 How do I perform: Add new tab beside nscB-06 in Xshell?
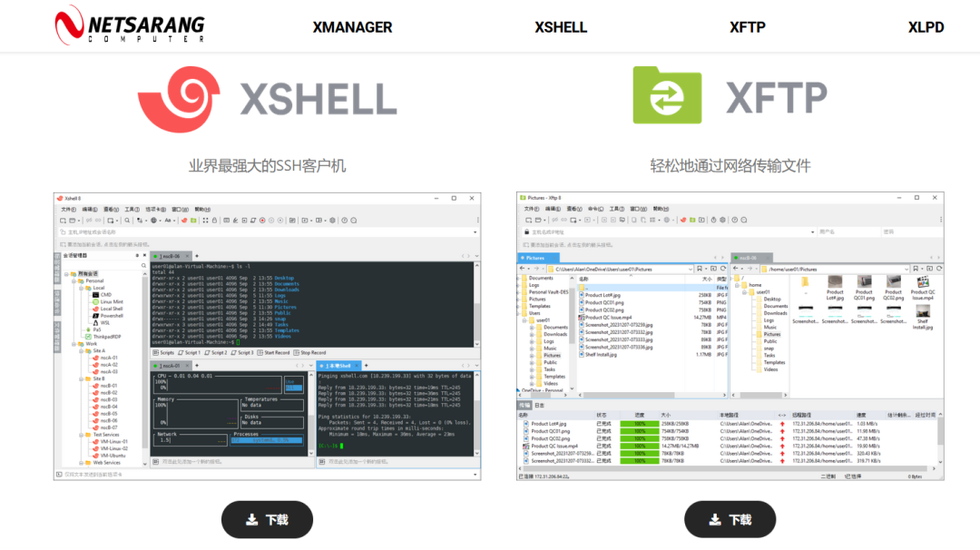tap(196, 256)
